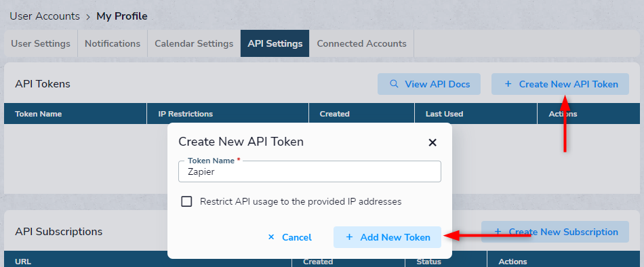Switch to User Settings tab
The width and height of the screenshot is (644, 267).
point(41,43)
